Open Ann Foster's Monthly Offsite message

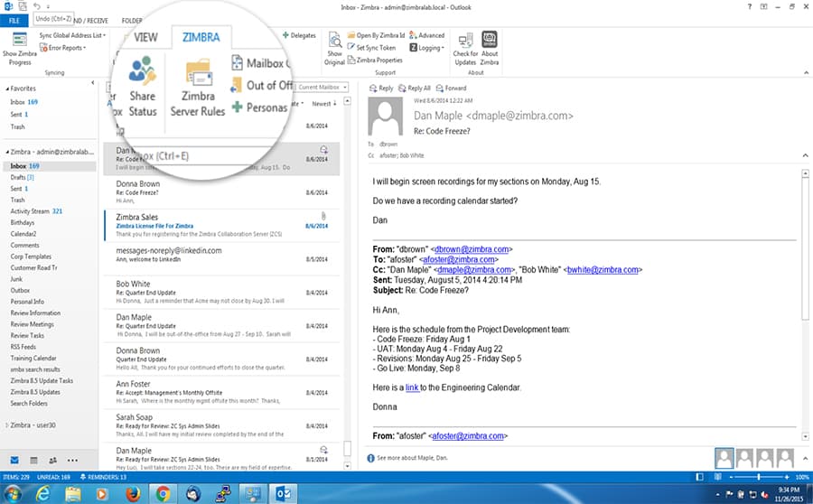(x=222, y=393)
